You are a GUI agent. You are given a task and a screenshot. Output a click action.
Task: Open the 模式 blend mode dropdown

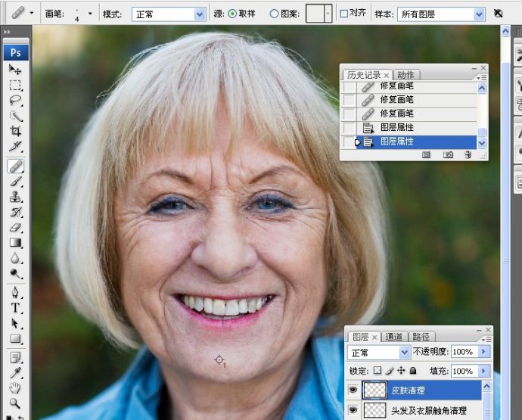click(x=169, y=14)
